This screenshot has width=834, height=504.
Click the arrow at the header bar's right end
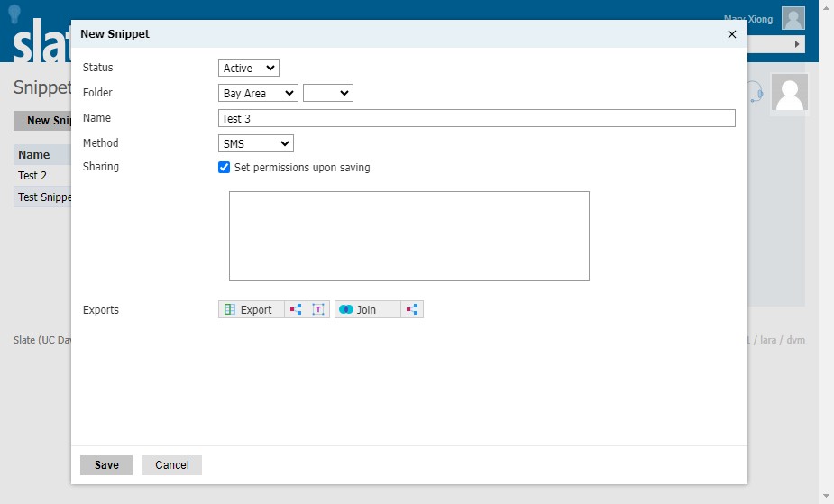[797, 44]
